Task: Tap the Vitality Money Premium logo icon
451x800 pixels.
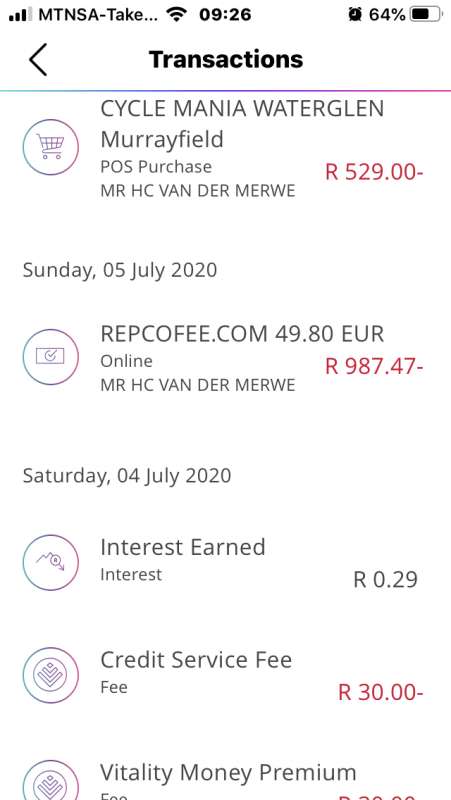Action: [x=51, y=781]
